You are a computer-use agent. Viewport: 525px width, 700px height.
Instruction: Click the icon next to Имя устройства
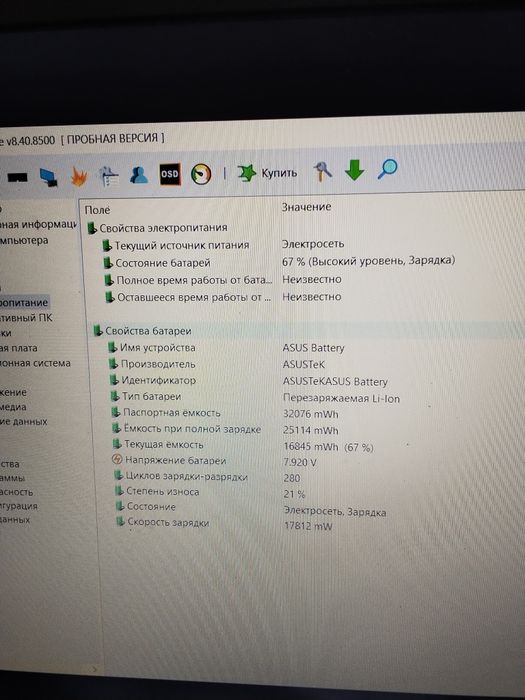[112, 347]
